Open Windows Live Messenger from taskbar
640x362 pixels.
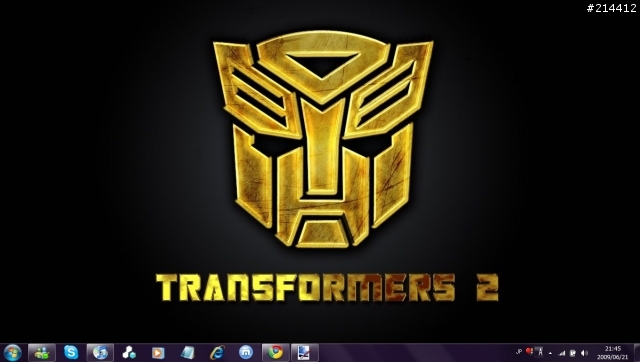(x=42, y=353)
